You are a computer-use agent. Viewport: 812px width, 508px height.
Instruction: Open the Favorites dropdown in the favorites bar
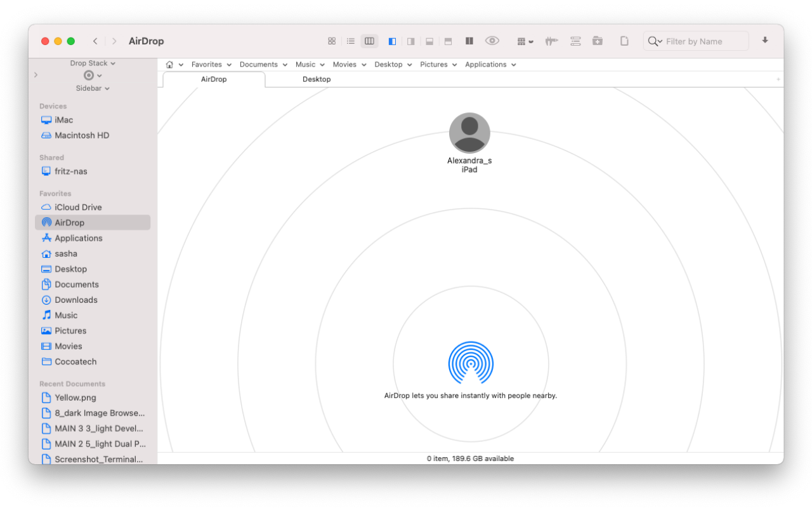point(211,65)
